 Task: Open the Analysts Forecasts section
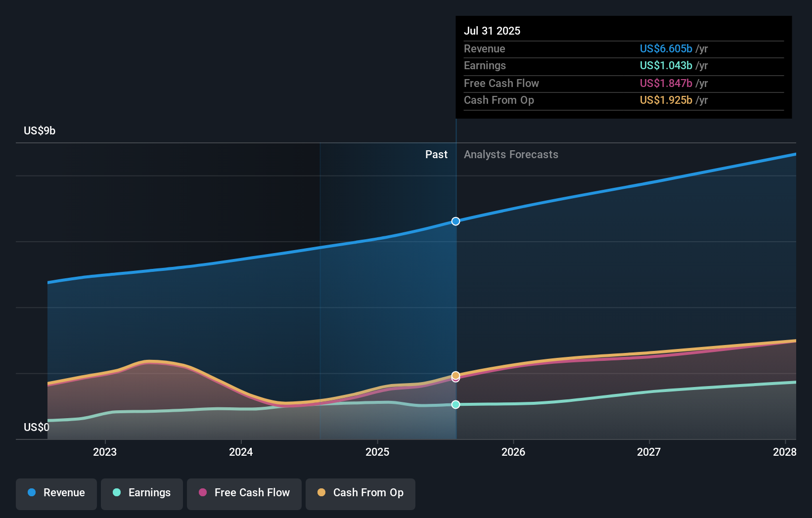(511, 154)
